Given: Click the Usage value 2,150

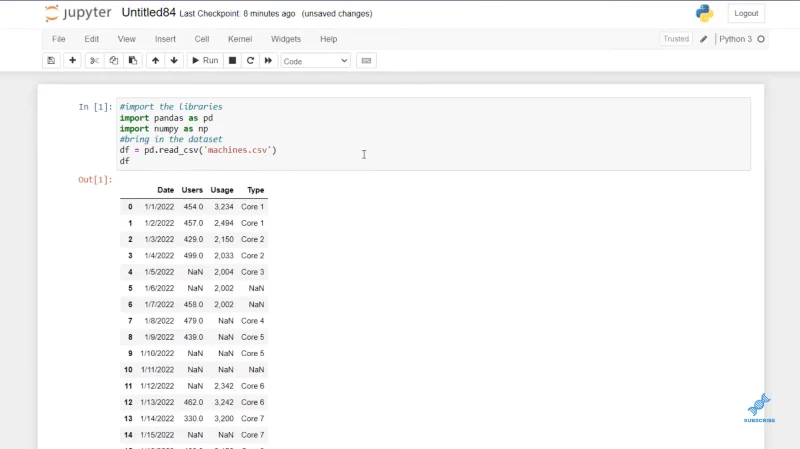Looking at the screenshot, I should [224, 239].
